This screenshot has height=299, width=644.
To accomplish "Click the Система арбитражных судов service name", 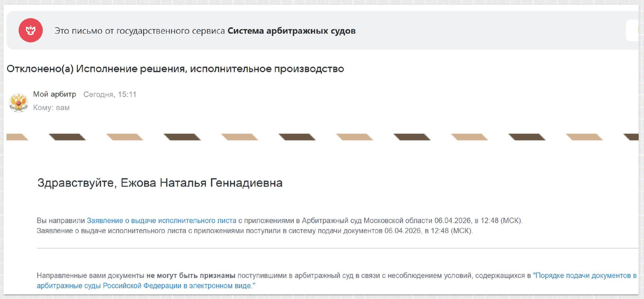I will click(291, 31).
